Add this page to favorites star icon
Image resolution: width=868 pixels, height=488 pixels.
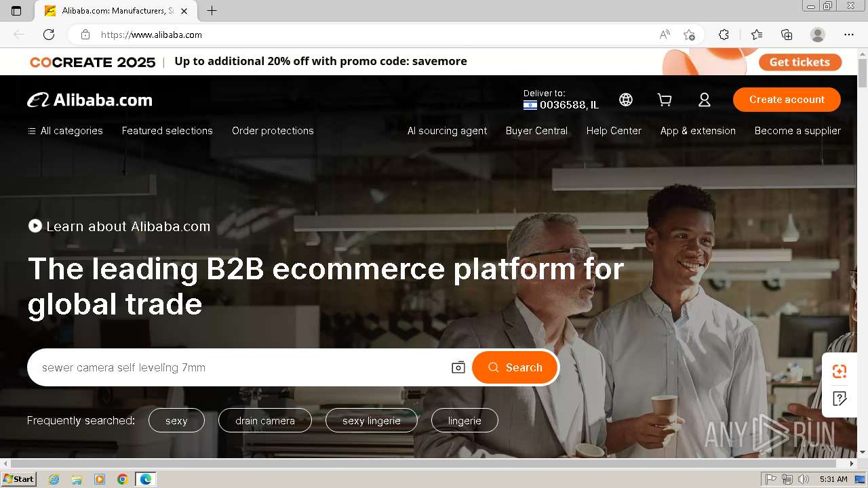coord(690,35)
